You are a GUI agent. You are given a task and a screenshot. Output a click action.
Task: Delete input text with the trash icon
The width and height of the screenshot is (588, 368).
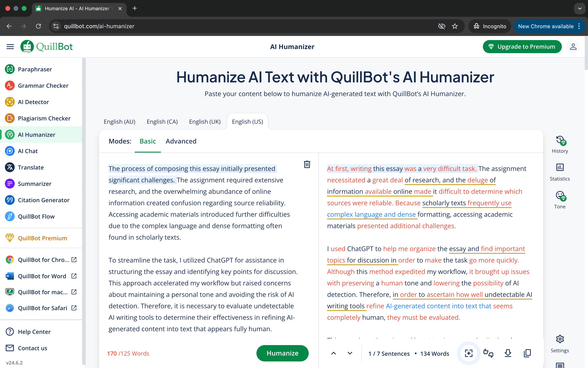tap(307, 164)
